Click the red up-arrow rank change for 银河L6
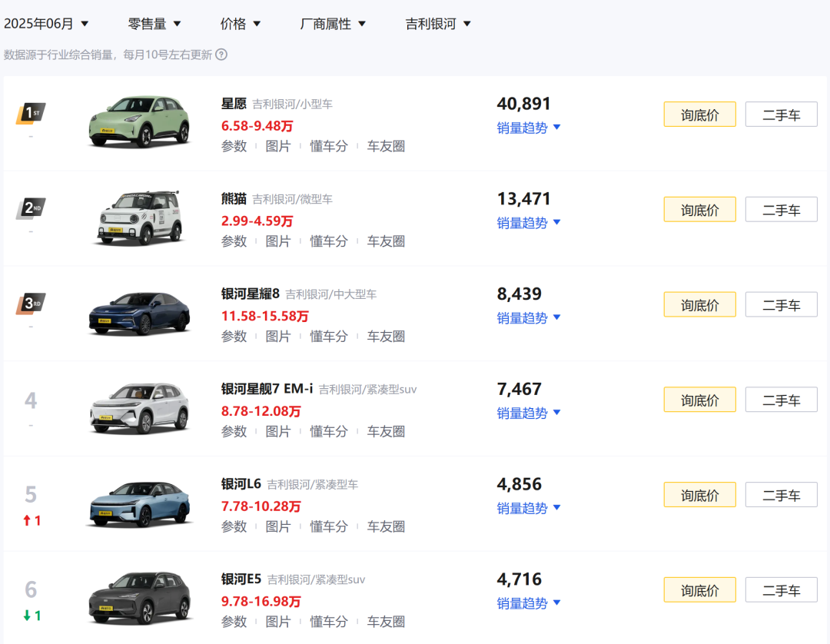 [32, 521]
